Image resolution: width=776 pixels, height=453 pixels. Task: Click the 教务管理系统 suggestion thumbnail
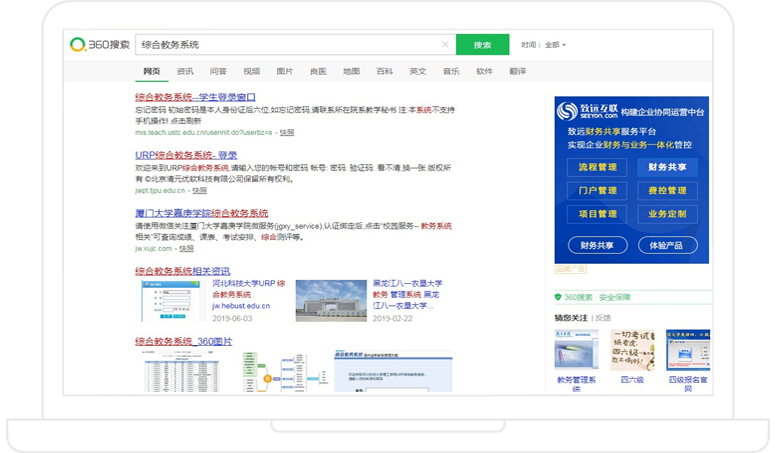click(576, 350)
